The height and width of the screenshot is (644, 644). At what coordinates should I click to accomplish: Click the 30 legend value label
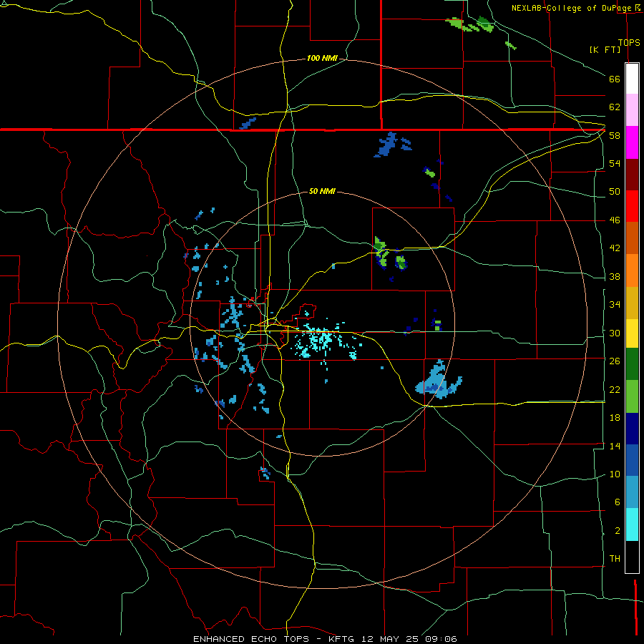tap(615, 333)
